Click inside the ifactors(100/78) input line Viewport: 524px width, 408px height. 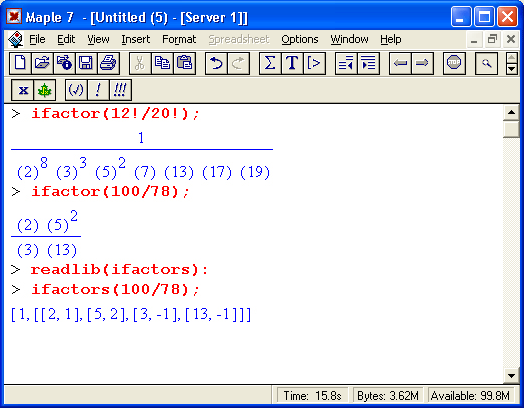115,289
